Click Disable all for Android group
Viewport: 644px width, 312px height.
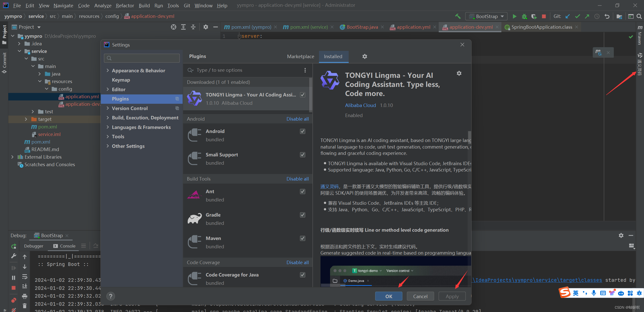pyautogui.click(x=298, y=119)
